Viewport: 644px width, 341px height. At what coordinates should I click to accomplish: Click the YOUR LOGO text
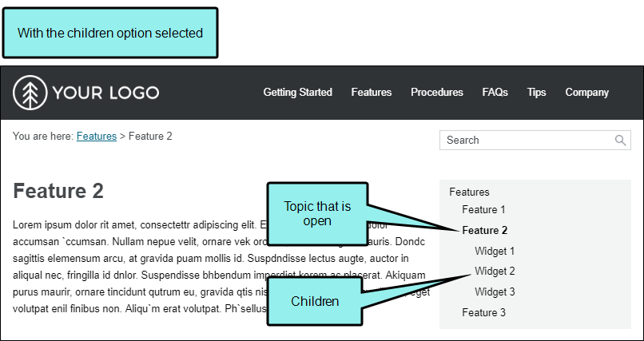(x=106, y=93)
